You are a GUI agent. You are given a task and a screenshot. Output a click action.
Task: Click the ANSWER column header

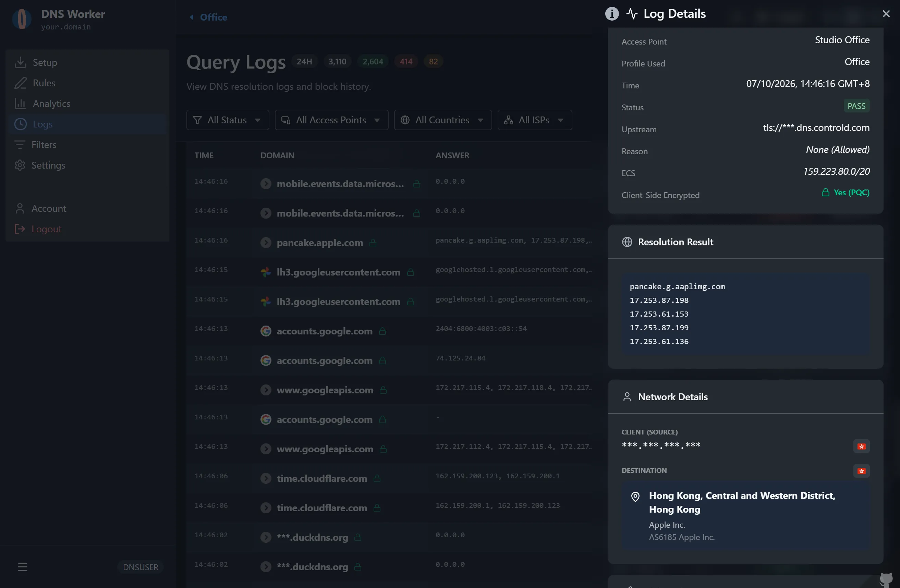452,156
